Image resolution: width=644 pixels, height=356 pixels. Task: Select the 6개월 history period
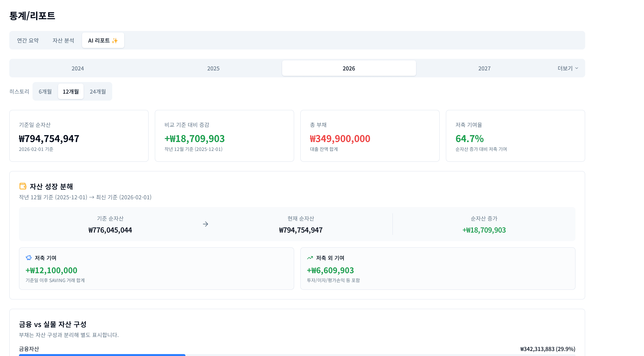pos(45,91)
